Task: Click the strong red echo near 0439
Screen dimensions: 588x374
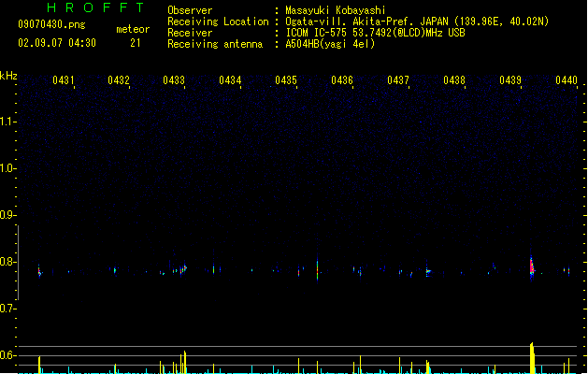Action: click(532, 267)
